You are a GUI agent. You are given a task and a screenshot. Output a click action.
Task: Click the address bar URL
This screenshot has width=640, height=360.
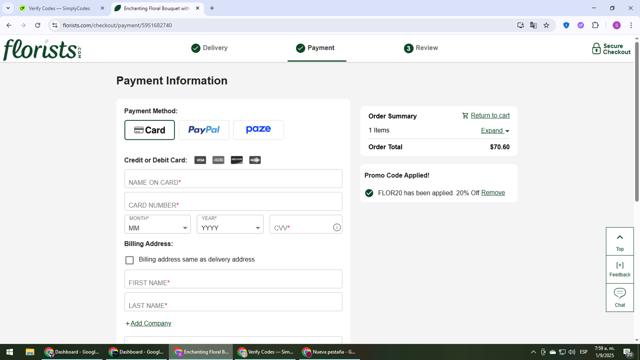click(x=118, y=25)
